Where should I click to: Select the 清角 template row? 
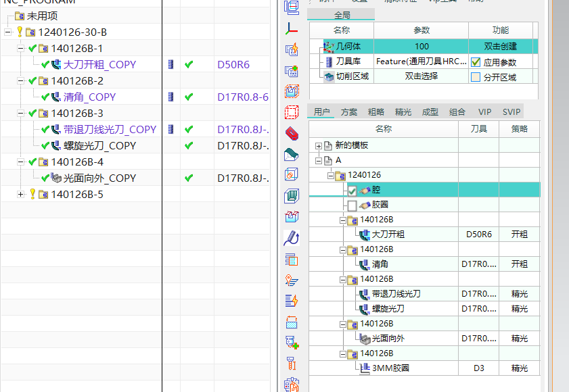(425, 264)
